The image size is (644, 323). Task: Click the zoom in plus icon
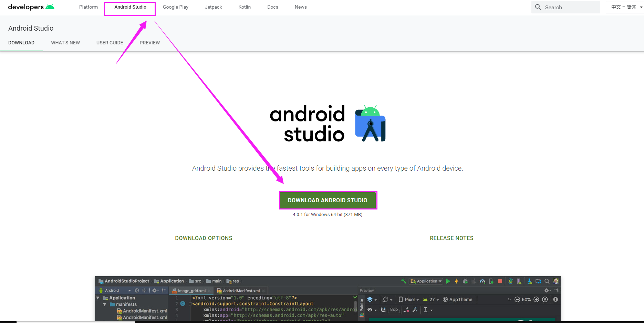[x=536, y=299]
